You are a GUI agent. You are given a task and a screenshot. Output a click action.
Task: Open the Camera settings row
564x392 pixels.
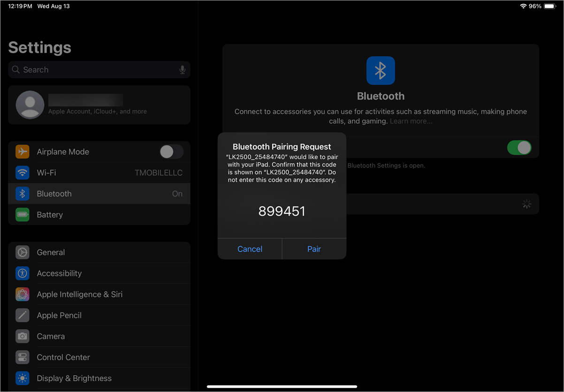click(x=99, y=336)
